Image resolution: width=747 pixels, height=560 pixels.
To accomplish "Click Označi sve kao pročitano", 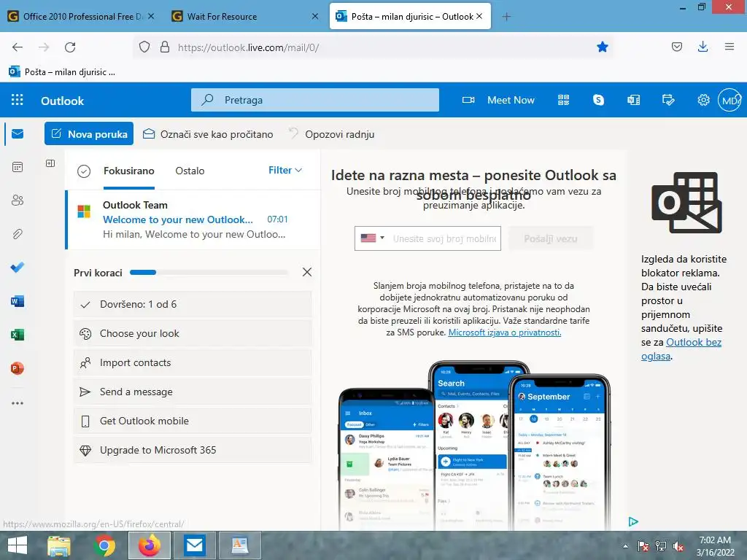I will [208, 134].
